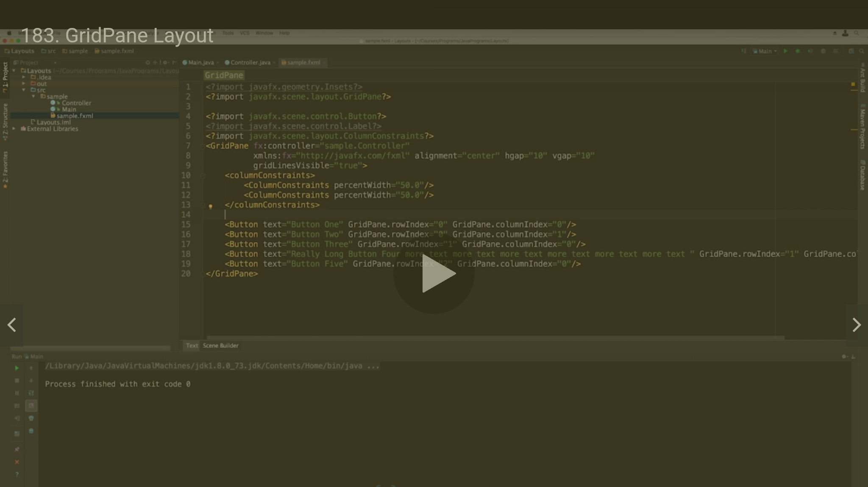Go to the next lecture arrow

(x=856, y=325)
